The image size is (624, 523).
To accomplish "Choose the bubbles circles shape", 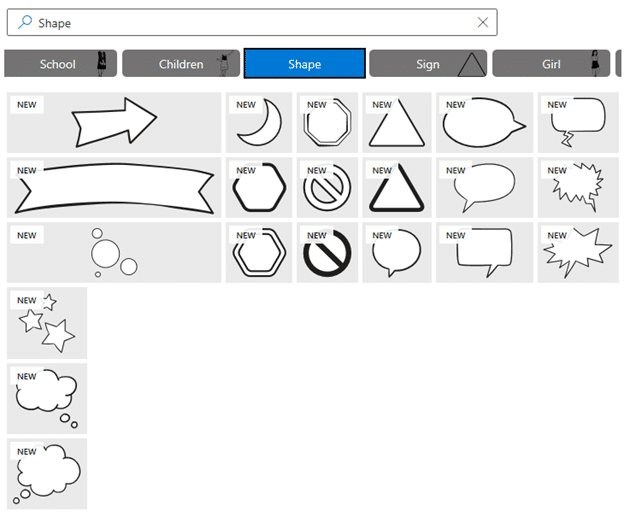I will click(x=114, y=253).
